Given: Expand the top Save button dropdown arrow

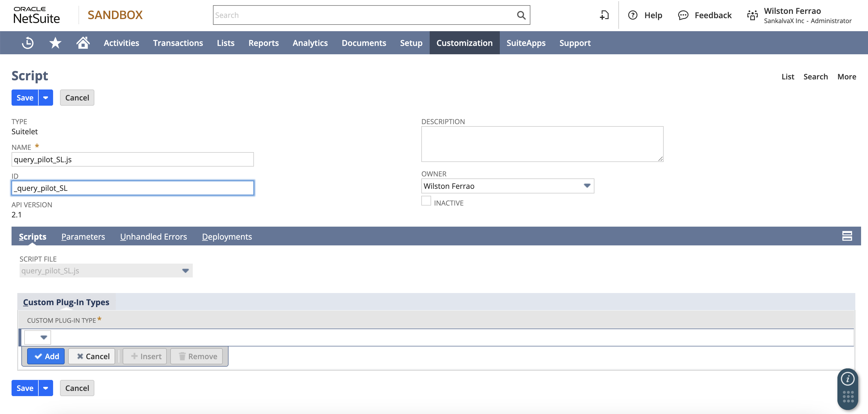Looking at the screenshot, I should tap(46, 98).
